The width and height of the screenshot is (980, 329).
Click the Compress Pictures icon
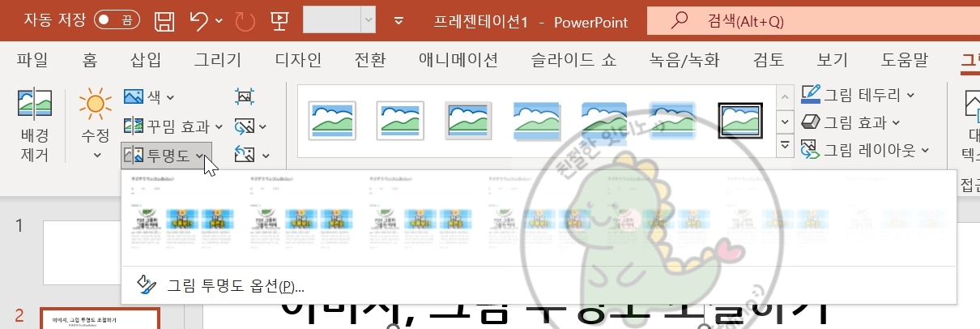click(x=244, y=96)
